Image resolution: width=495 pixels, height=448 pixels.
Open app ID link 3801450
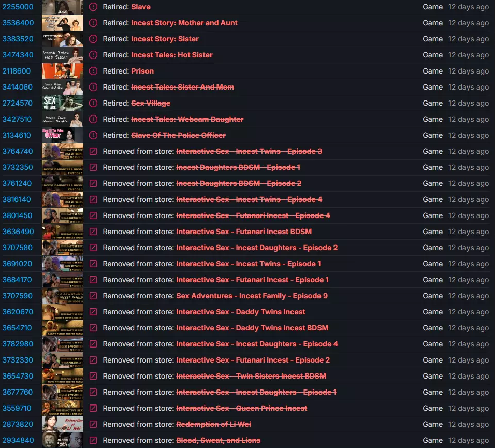[18, 215]
